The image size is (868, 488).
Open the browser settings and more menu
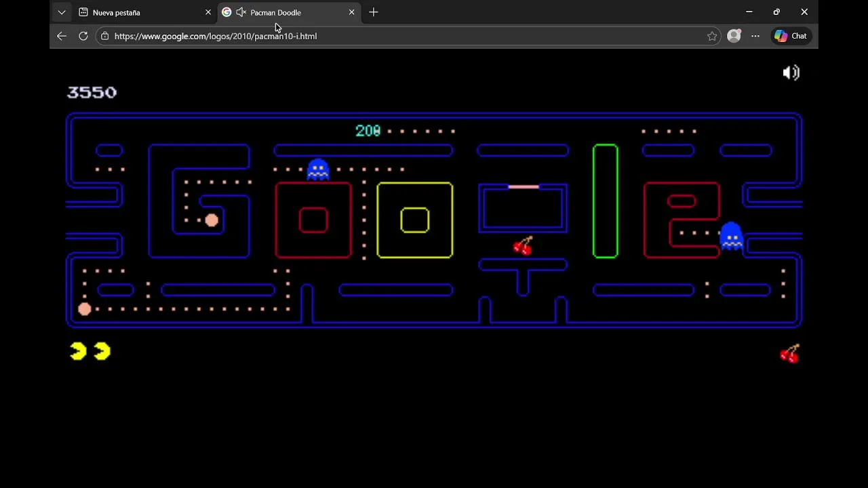point(755,36)
